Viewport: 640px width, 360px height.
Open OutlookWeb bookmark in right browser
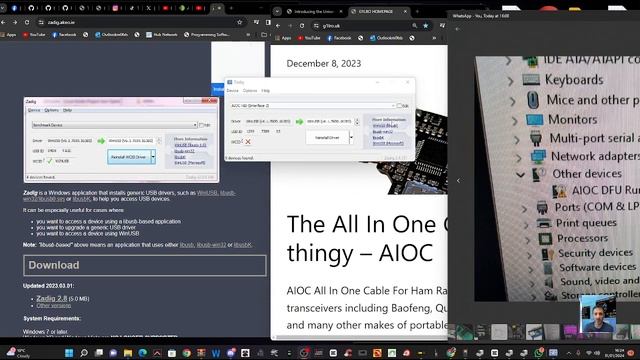(x=386, y=38)
